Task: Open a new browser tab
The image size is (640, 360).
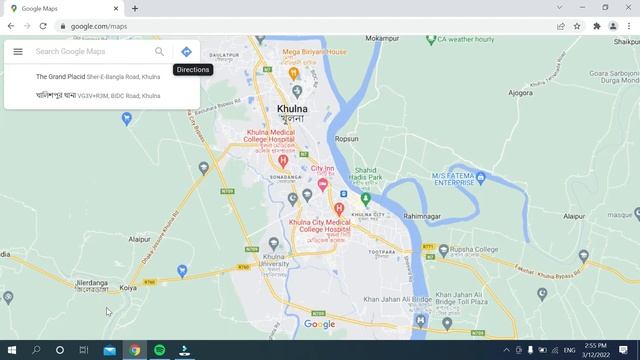Action: 135,9
